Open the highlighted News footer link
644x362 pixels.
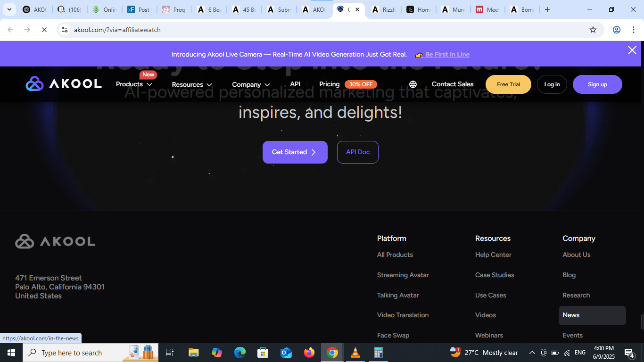pos(592,315)
